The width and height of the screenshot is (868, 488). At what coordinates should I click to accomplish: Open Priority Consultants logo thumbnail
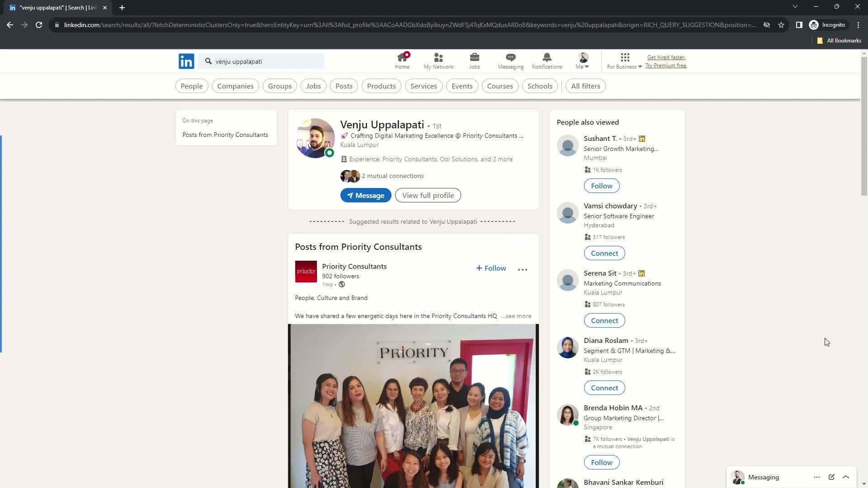point(306,271)
